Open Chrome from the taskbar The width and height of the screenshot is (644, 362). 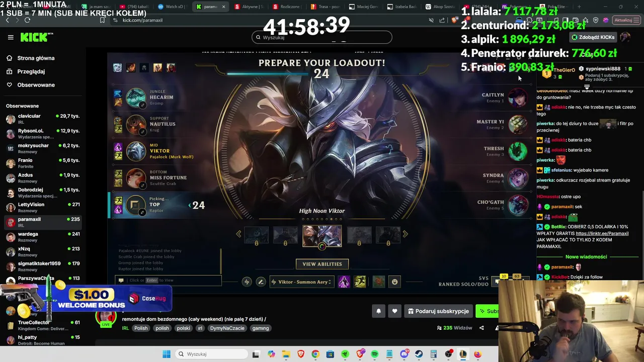pos(315,354)
